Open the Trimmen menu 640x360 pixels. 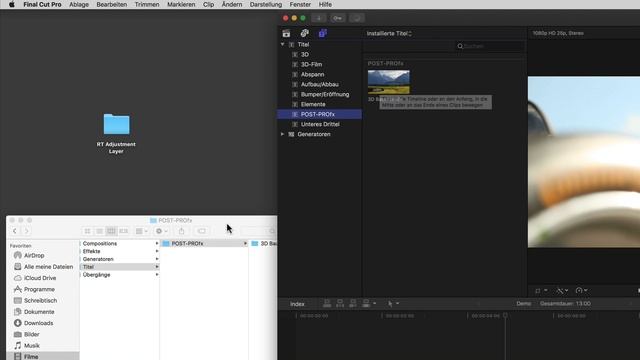147,4
